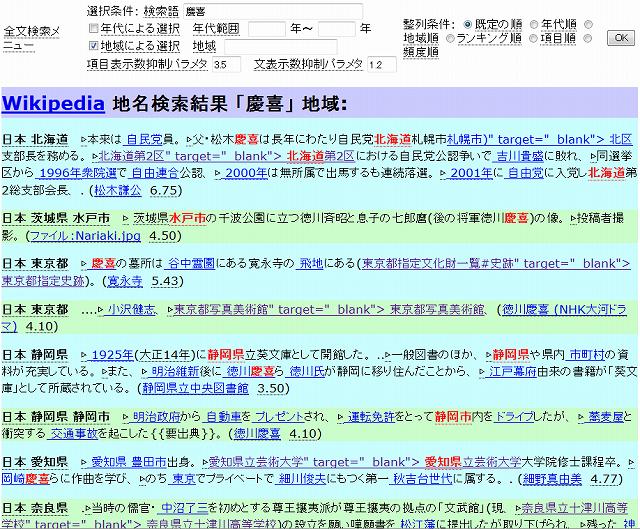Viewport: 640px width, 529px height.
Task: Click the 年代範囲 start year field
Action: (267, 29)
